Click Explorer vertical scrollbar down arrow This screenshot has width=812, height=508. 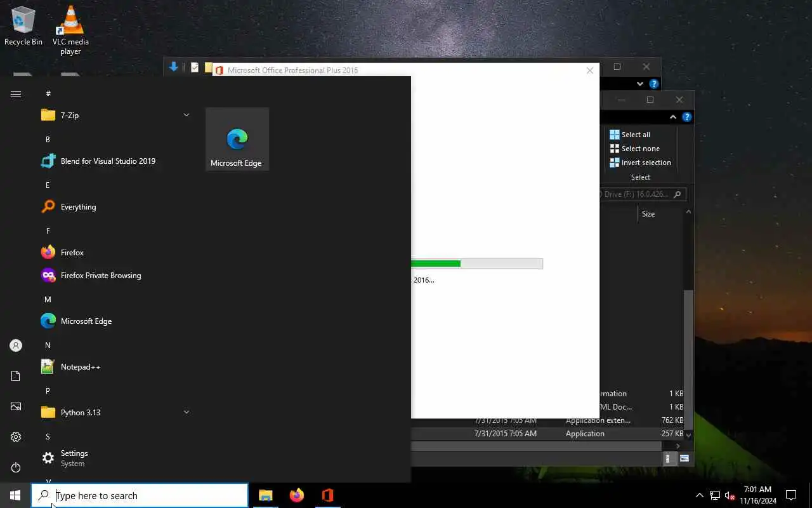[688, 435]
